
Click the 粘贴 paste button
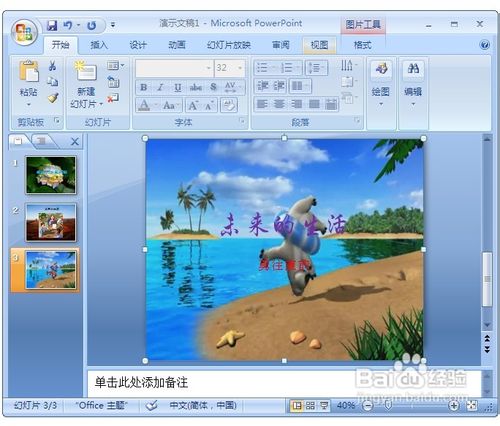pos(28,83)
